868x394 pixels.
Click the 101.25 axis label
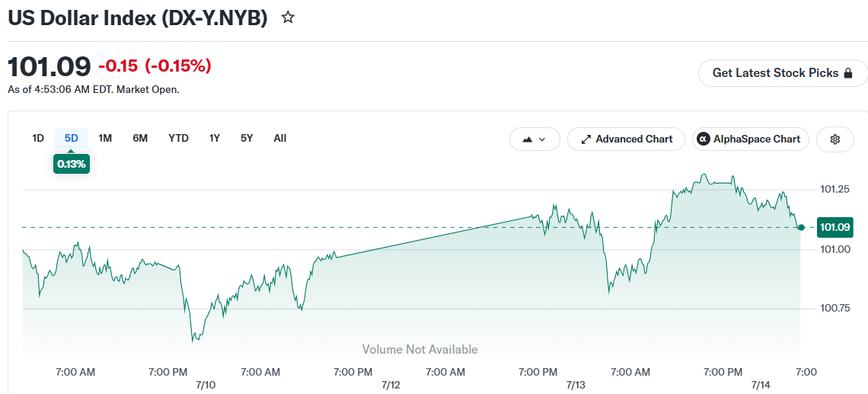834,190
